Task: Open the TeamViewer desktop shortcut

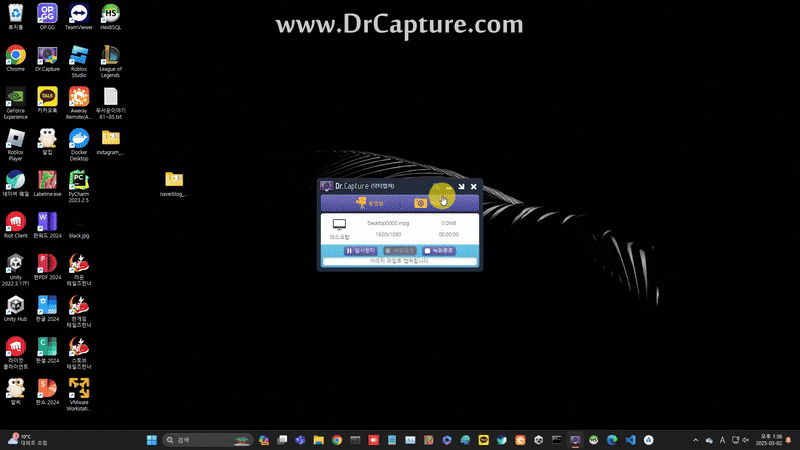Action: [79, 17]
